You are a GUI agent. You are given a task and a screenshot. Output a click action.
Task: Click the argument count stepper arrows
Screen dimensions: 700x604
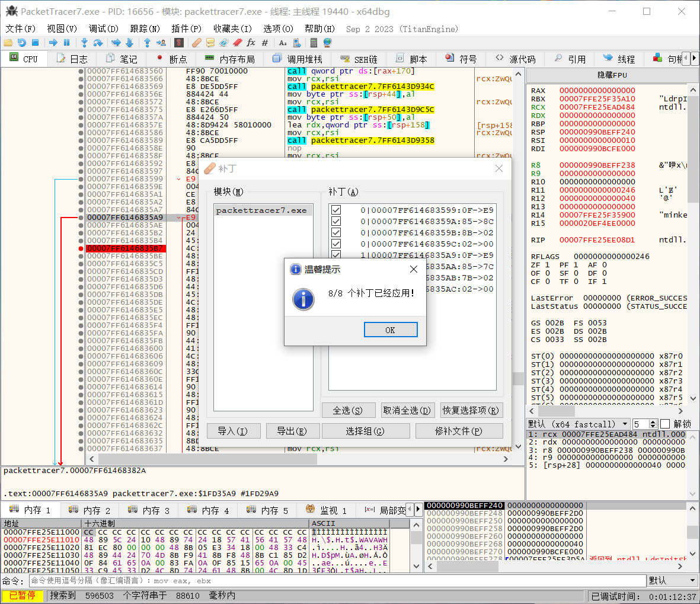(x=653, y=424)
